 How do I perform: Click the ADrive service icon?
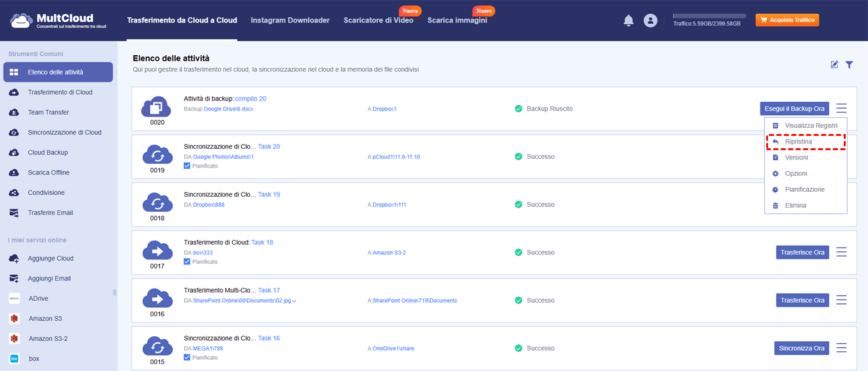tap(14, 298)
